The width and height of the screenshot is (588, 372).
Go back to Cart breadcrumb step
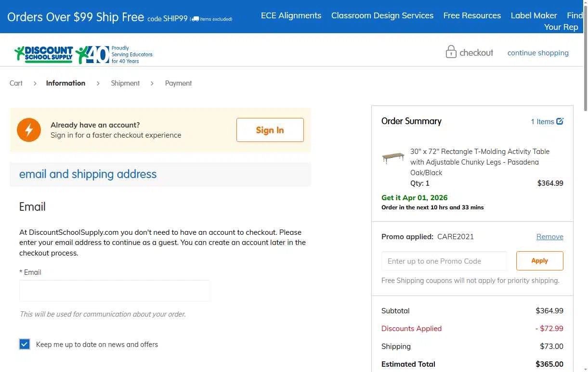[16, 83]
